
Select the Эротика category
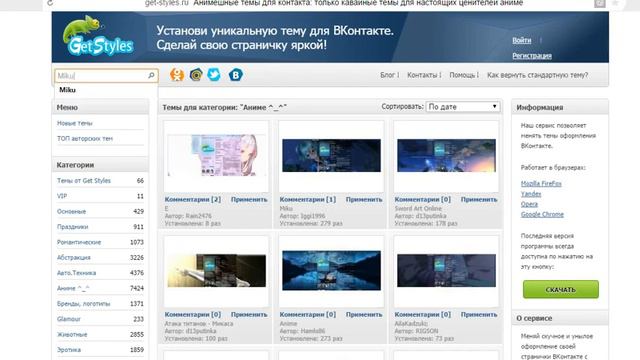coord(69,350)
